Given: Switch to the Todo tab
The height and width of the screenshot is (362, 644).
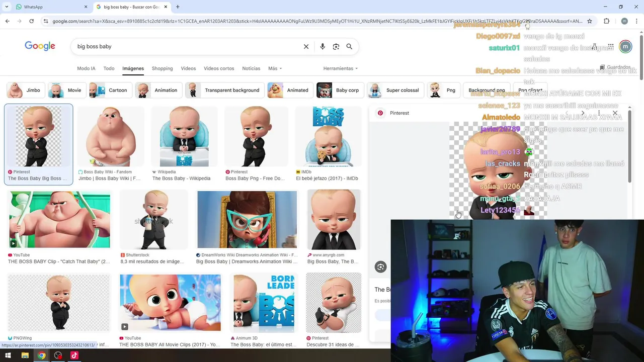Looking at the screenshot, I should point(109,68).
